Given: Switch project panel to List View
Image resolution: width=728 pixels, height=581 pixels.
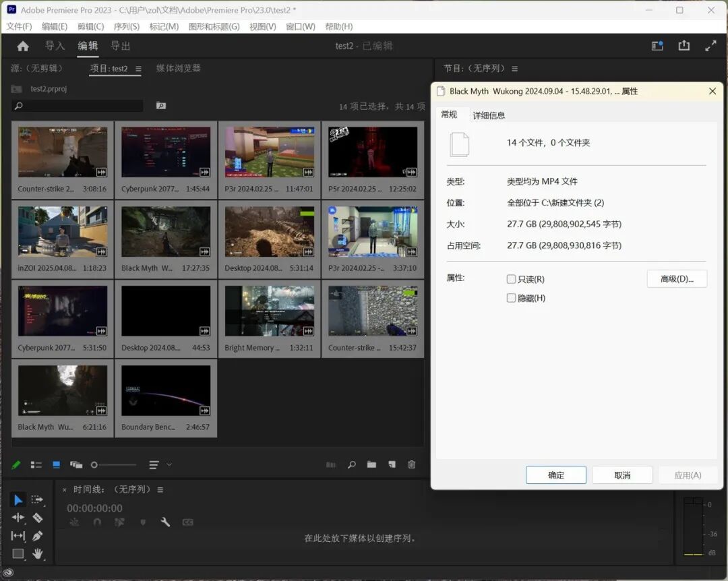Looking at the screenshot, I should (x=36, y=464).
